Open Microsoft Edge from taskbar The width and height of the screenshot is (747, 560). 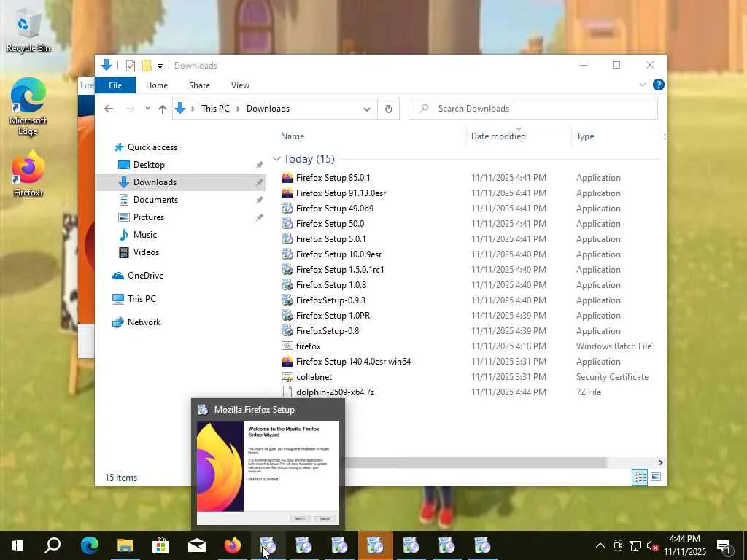coord(89,545)
